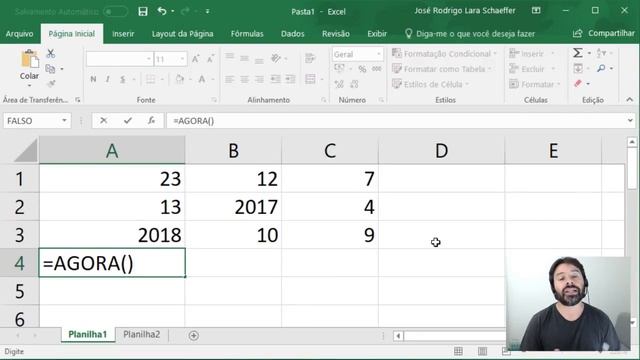Save the workbook with the floppy disk icon
This screenshot has width=640, height=360.
click(142, 11)
